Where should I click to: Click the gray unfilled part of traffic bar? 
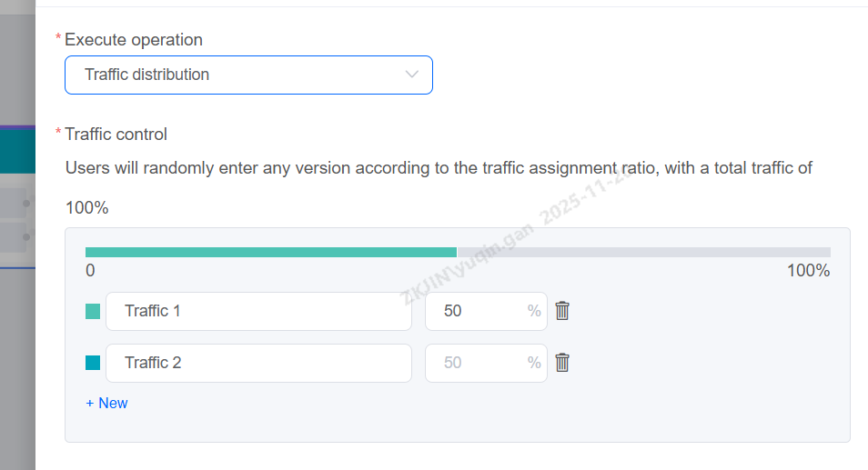pos(643,252)
